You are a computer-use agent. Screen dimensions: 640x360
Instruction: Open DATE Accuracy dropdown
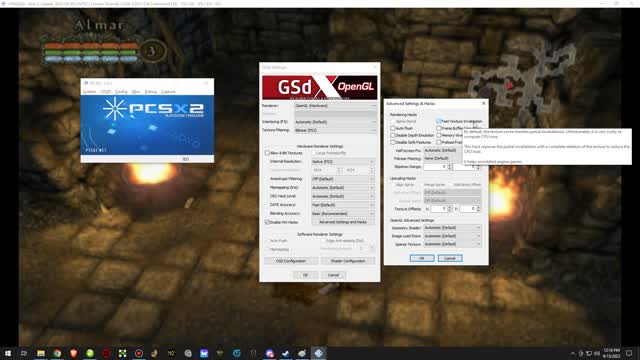coord(343,204)
